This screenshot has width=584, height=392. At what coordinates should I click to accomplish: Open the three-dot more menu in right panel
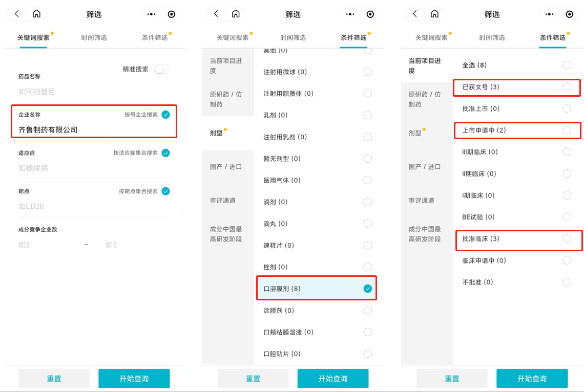click(549, 14)
